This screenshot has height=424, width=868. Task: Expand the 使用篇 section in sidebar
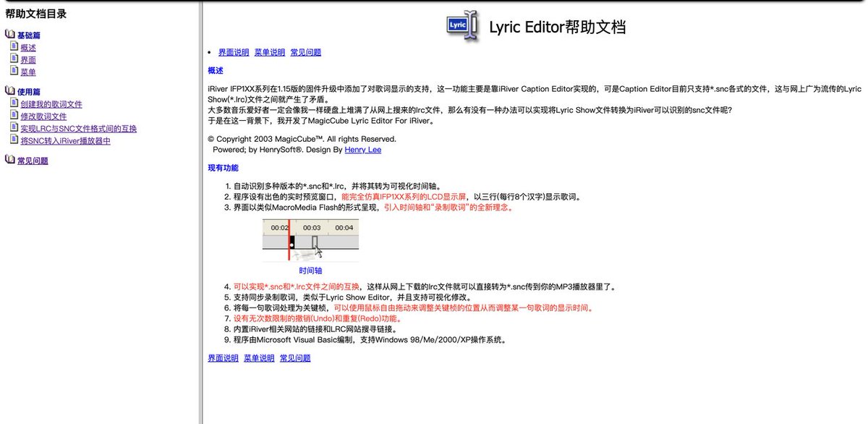pyautogui.click(x=29, y=92)
